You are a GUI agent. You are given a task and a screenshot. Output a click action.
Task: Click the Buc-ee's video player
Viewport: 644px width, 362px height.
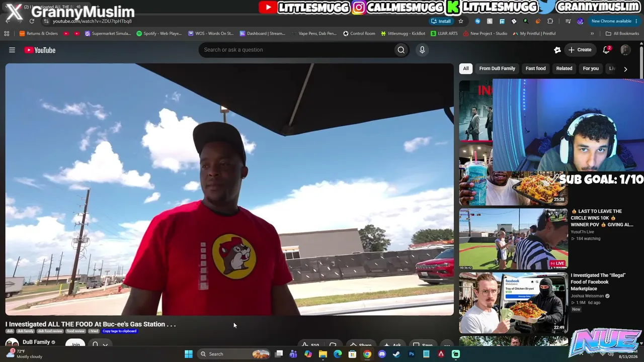(x=229, y=190)
